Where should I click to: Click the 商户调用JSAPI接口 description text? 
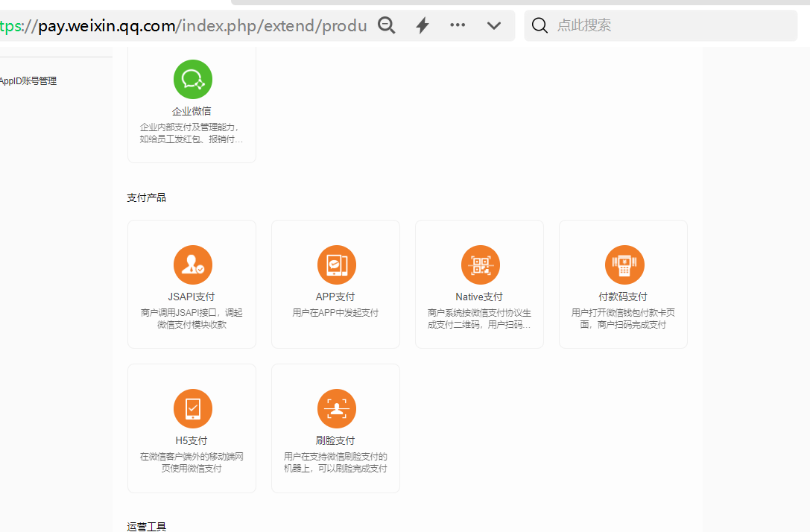pos(192,318)
